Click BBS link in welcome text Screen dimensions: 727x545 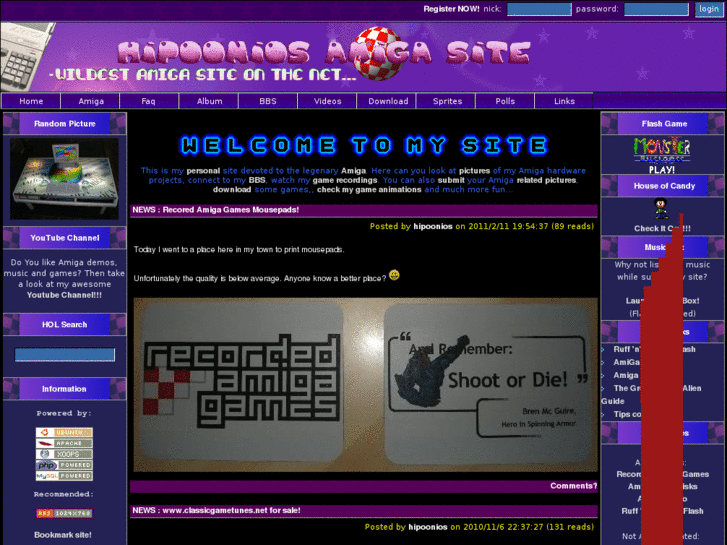[x=257, y=180]
